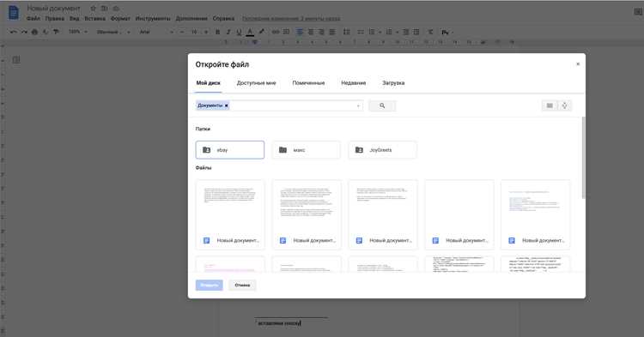The image size is (644, 337).
Task: Open the text color picker
Action: [250, 32]
